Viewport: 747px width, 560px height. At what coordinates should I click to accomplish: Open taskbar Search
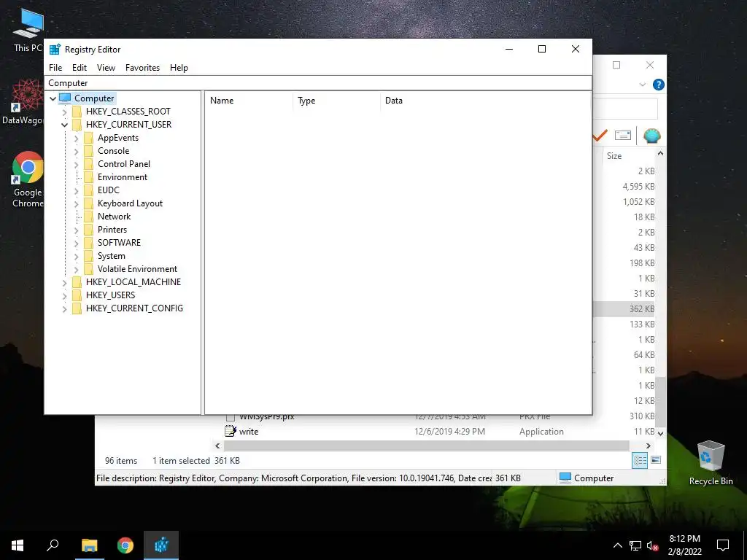click(x=53, y=545)
